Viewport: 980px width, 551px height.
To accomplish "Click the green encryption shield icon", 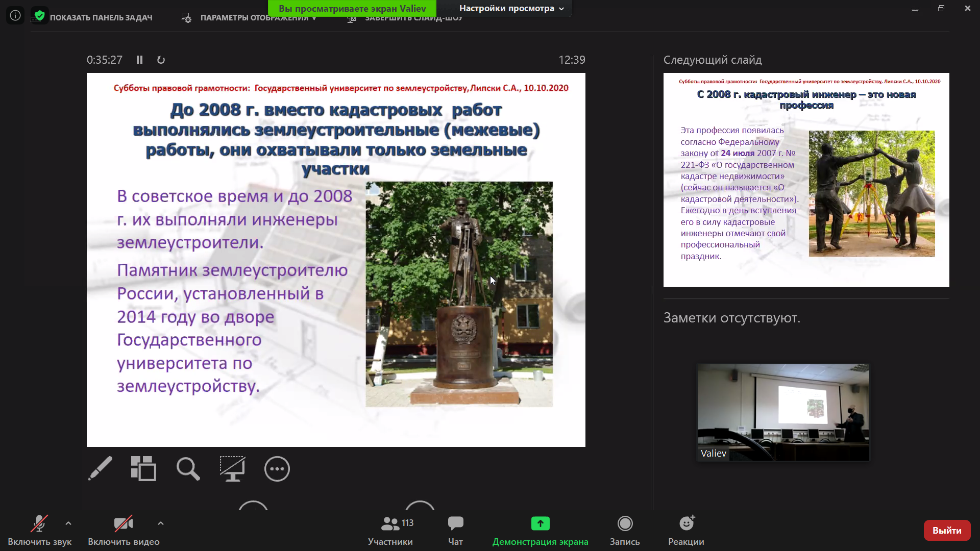I will coord(40,15).
